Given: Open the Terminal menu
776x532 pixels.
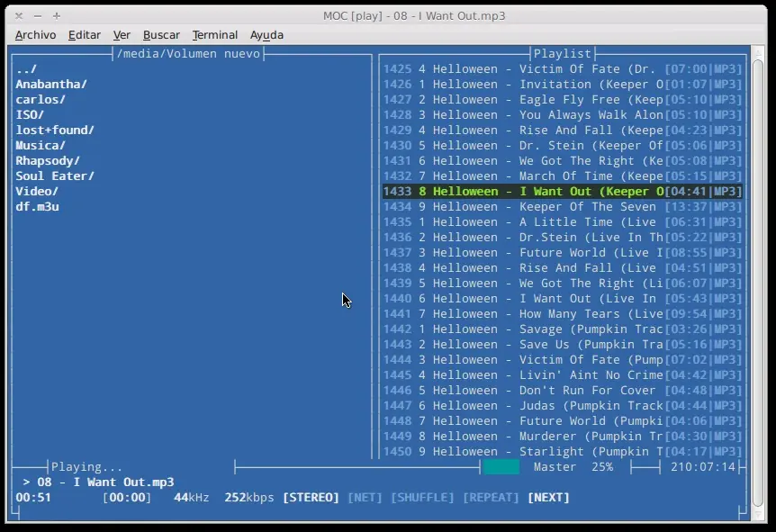Looking at the screenshot, I should [x=215, y=35].
